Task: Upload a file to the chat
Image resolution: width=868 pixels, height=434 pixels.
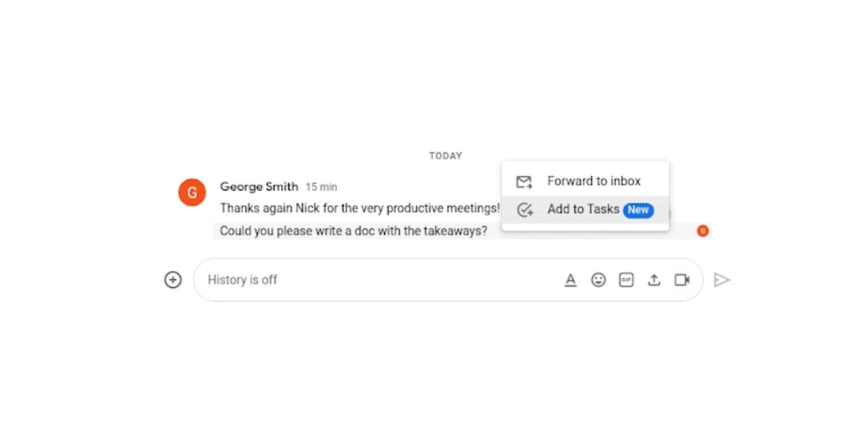Action: [654, 280]
